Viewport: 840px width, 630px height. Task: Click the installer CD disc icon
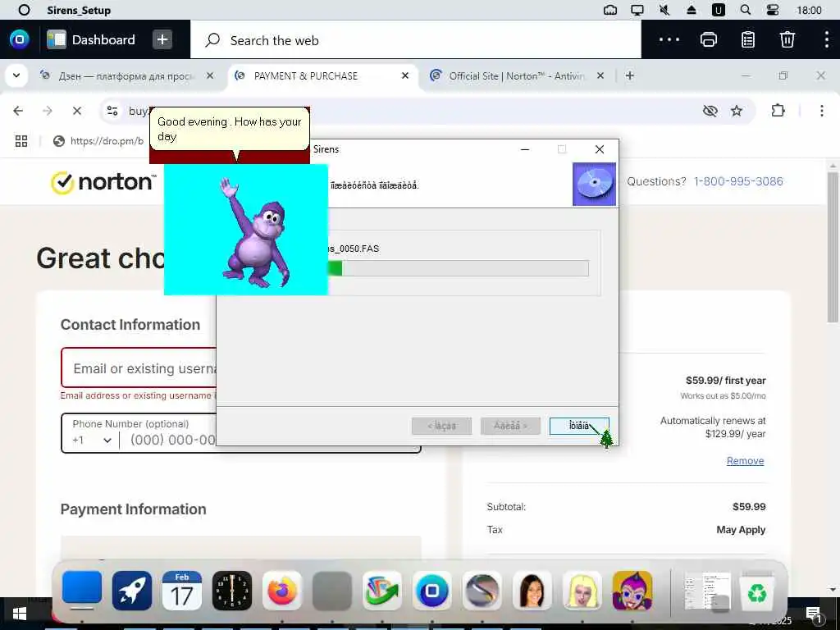(x=594, y=184)
